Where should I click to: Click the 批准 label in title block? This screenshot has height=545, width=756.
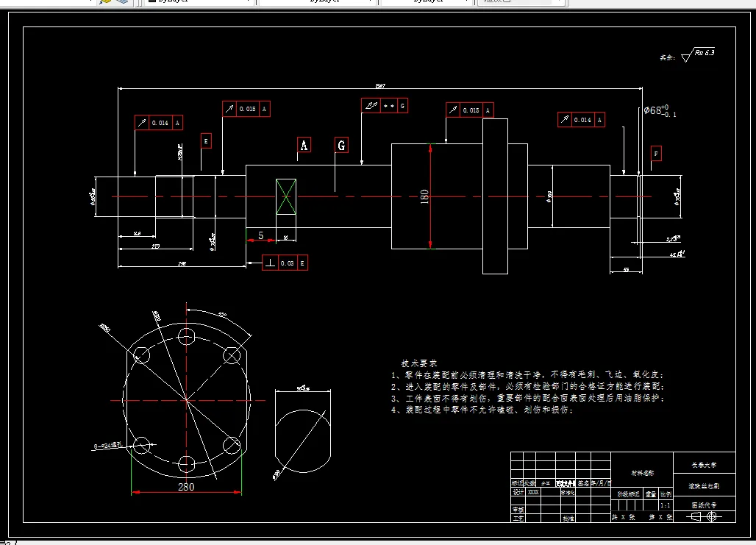tap(568, 519)
